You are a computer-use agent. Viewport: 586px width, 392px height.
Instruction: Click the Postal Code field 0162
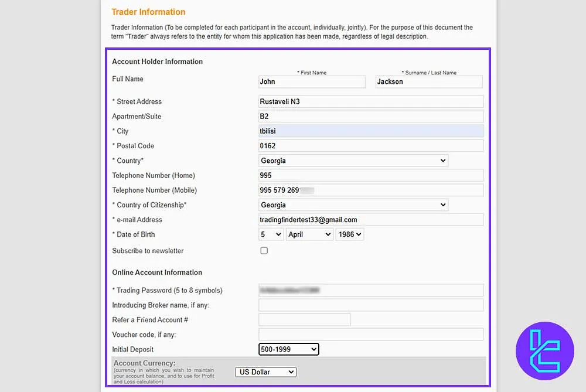(x=371, y=146)
